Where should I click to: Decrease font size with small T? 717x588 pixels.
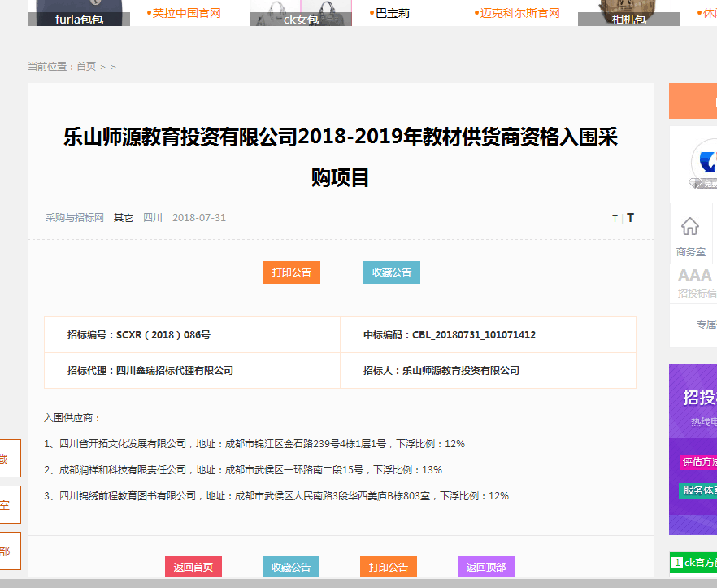click(615, 219)
